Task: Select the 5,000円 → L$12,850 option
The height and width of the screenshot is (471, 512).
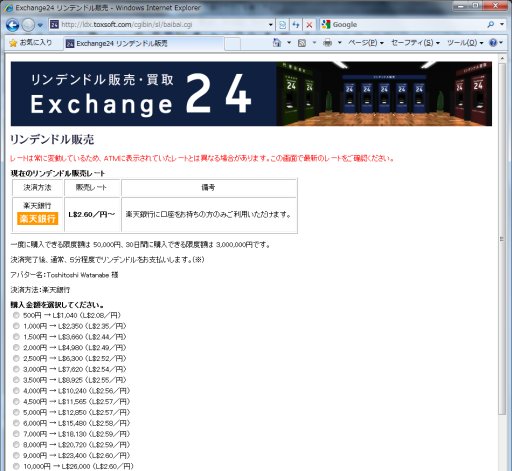Action: [x=16, y=412]
